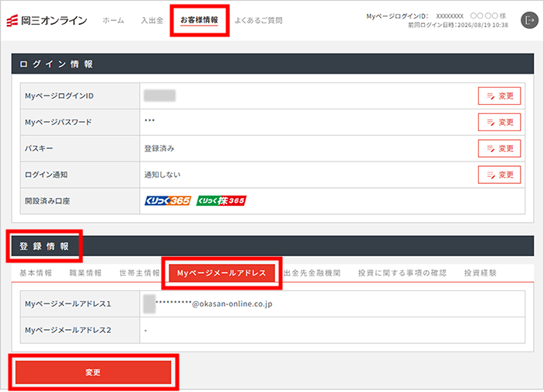
Task: Click the くりっく株365 account logo
Action: pyautogui.click(x=221, y=201)
